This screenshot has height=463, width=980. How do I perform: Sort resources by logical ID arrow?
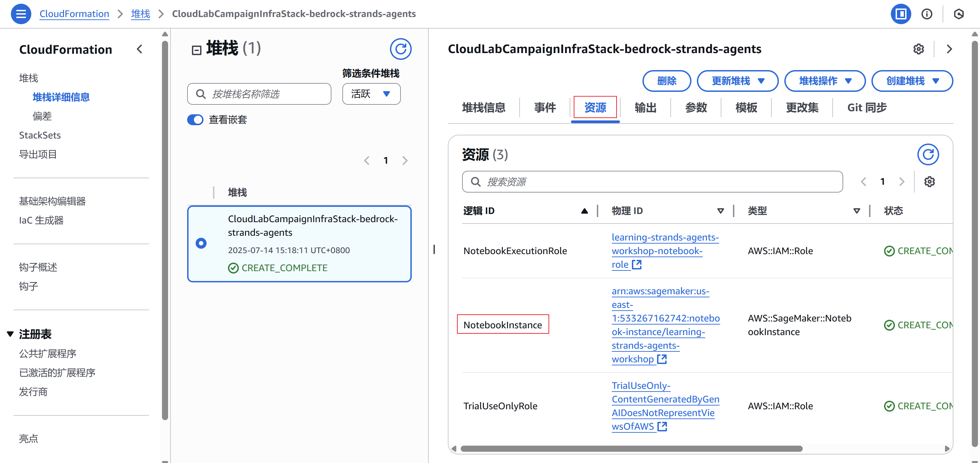[x=584, y=211]
